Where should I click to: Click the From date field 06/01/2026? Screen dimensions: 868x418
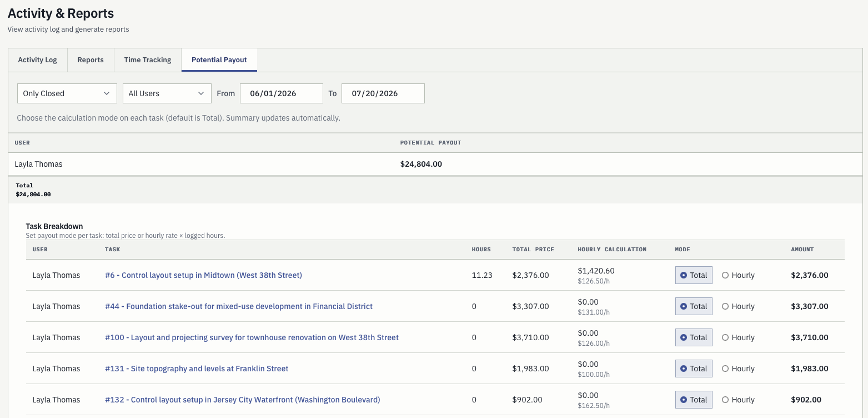point(282,93)
